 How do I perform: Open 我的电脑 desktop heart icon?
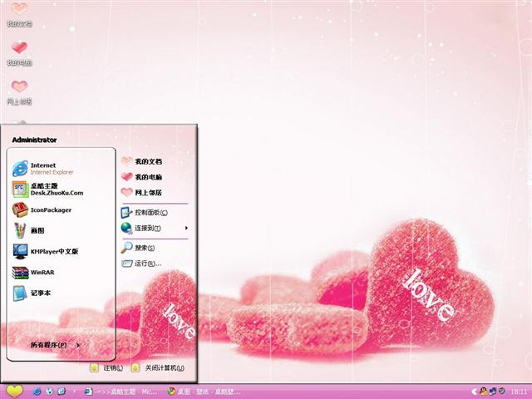(19, 51)
